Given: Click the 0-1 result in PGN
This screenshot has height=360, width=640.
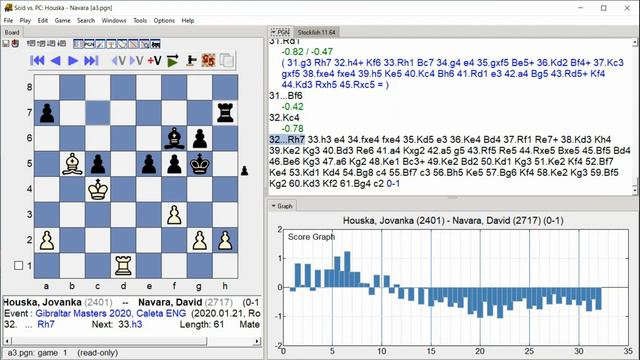Looking at the screenshot, I should click(393, 184).
